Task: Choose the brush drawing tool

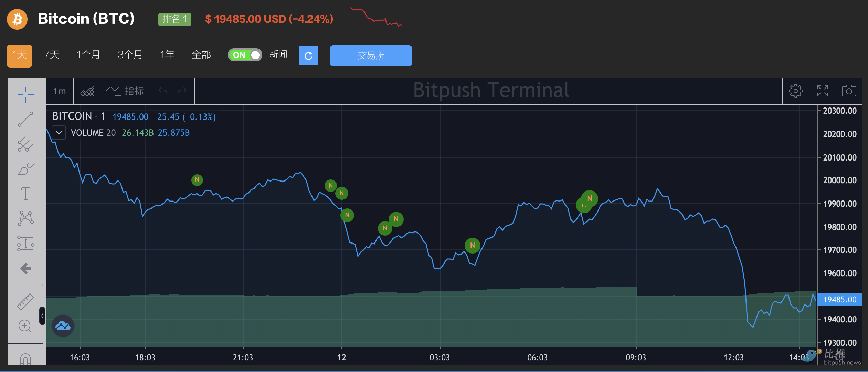Action: click(25, 169)
